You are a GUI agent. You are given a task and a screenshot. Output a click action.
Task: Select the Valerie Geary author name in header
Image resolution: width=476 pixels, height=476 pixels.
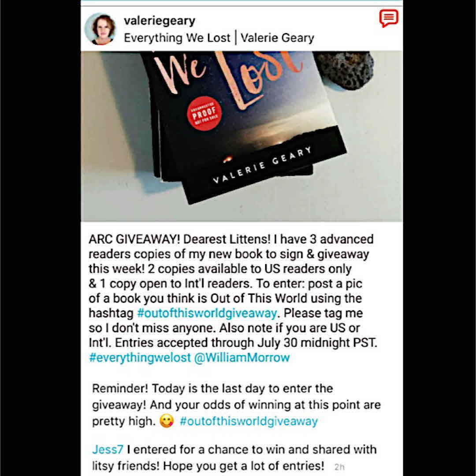tap(277, 38)
